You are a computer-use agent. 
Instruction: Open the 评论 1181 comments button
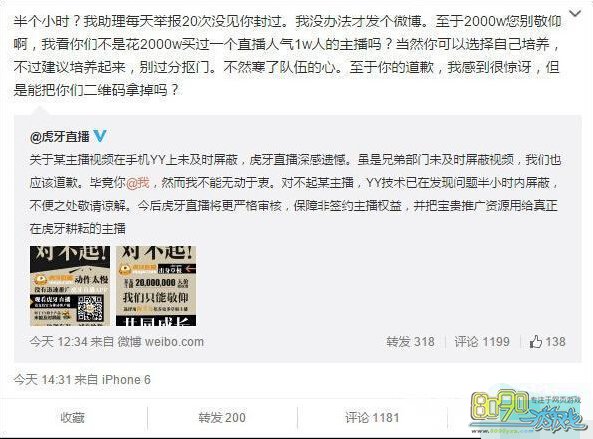372,418
